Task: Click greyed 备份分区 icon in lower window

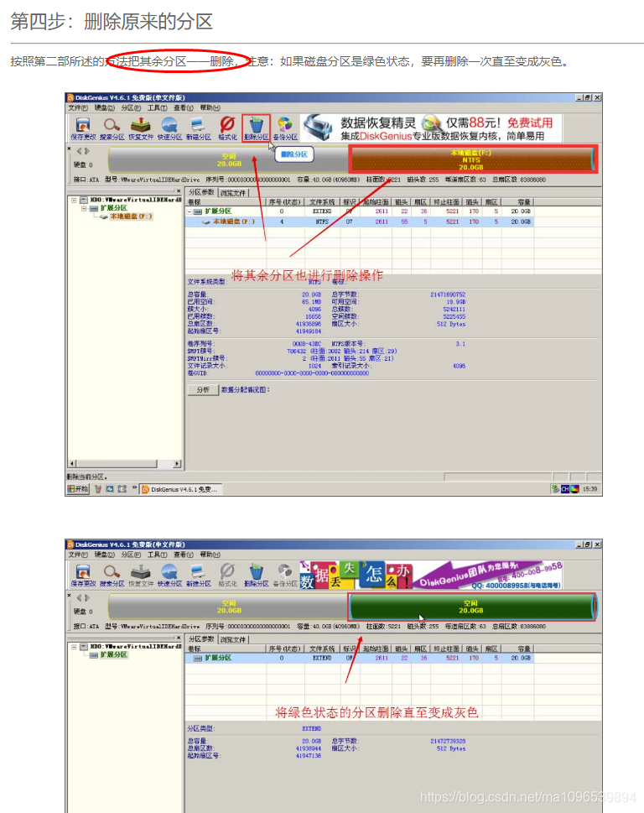Action: coord(285,575)
